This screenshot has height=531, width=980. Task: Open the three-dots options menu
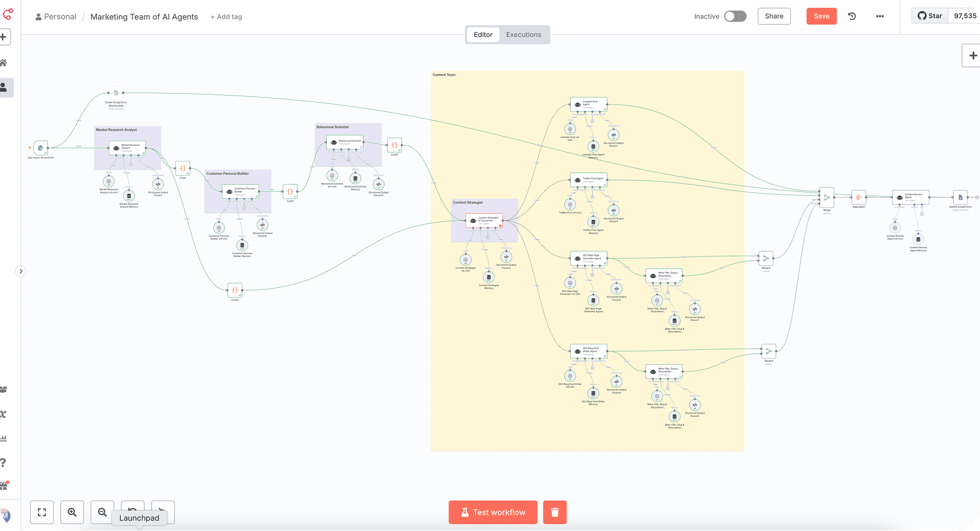[x=880, y=16]
